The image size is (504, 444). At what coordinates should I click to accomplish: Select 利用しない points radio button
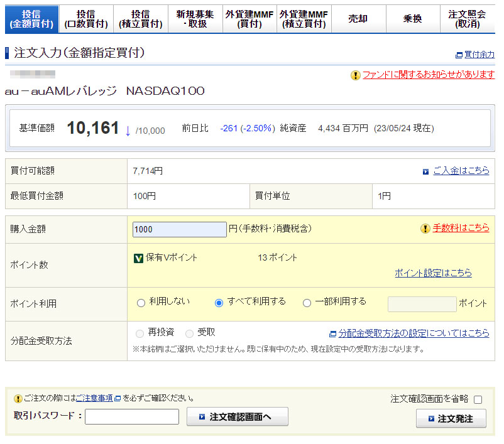141,303
